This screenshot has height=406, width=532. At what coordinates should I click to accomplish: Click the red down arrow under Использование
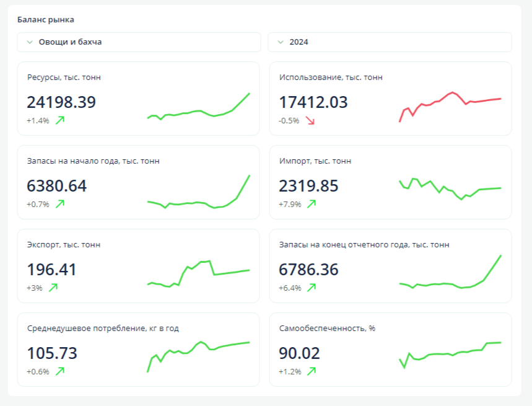310,120
